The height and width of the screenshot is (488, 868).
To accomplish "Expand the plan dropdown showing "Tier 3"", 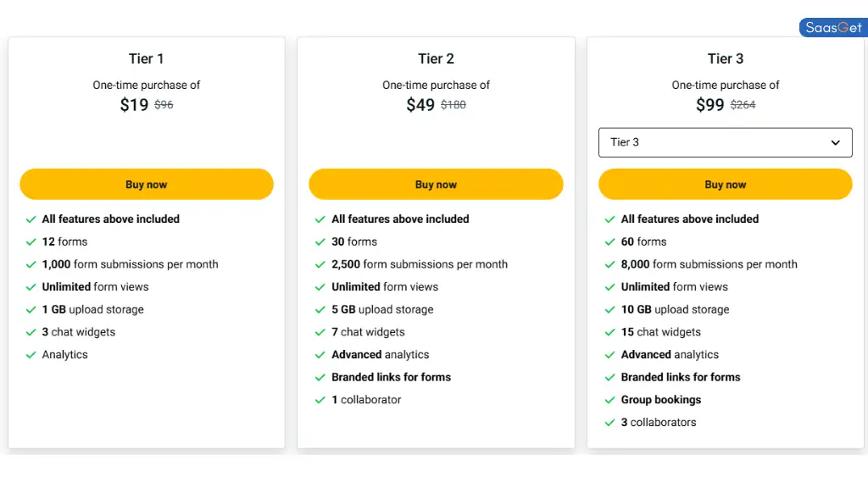I will pos(725,142).
